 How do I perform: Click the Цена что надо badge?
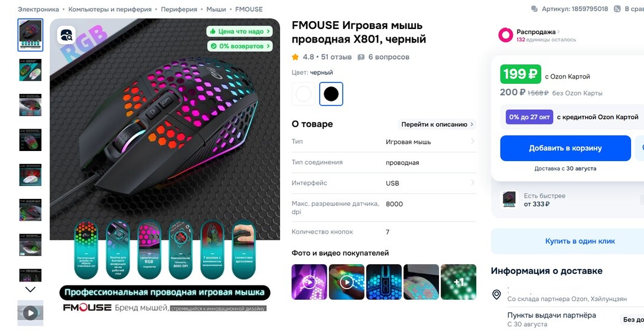[239, 31]
